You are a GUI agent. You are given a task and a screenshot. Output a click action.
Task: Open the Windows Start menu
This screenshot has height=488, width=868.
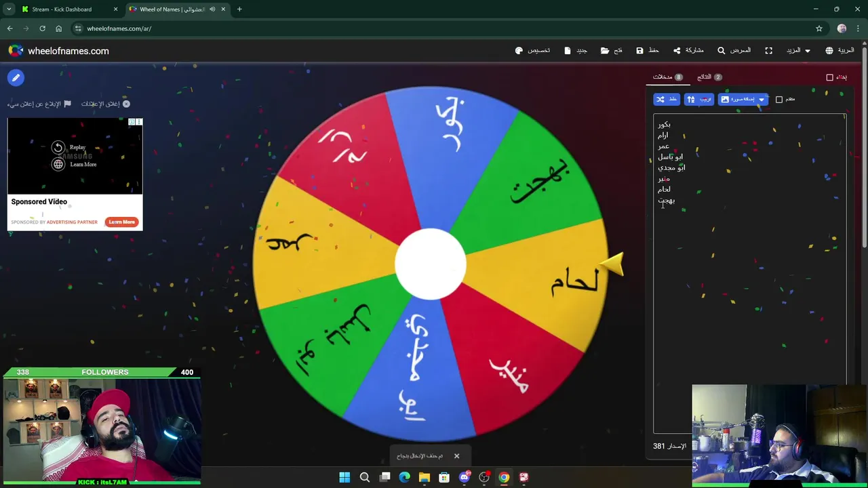tap(344, 477)
